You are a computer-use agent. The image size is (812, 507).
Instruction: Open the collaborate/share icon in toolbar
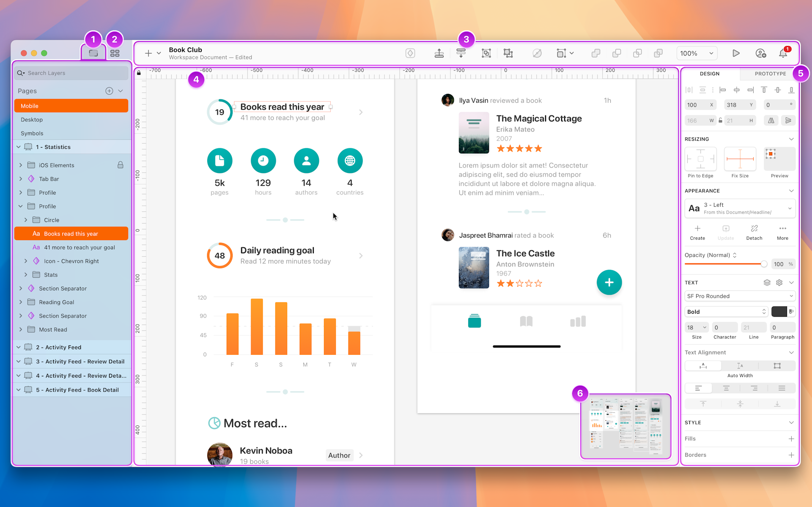click(761, 53)
